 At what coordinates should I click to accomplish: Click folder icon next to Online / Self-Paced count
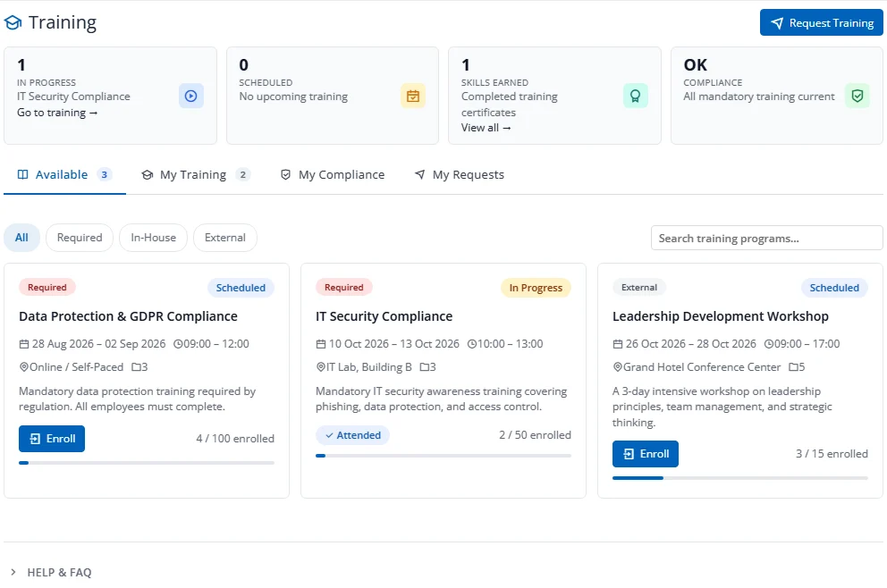(x=136, y=367)
